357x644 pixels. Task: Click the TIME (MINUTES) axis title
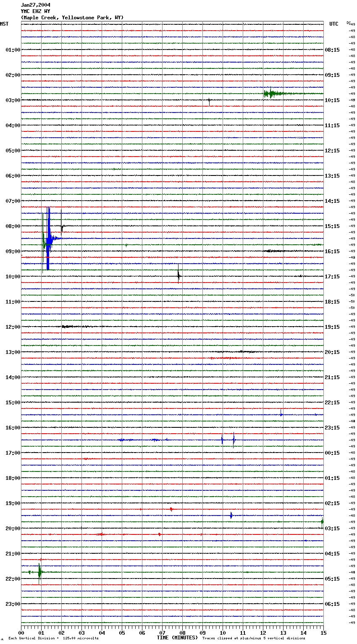[177, 638]
